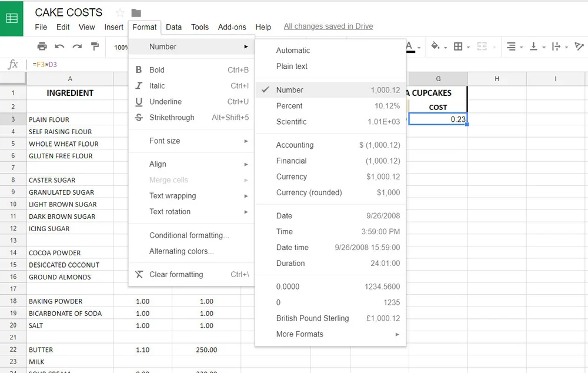
Task: Select Date format
Action: 330,216
